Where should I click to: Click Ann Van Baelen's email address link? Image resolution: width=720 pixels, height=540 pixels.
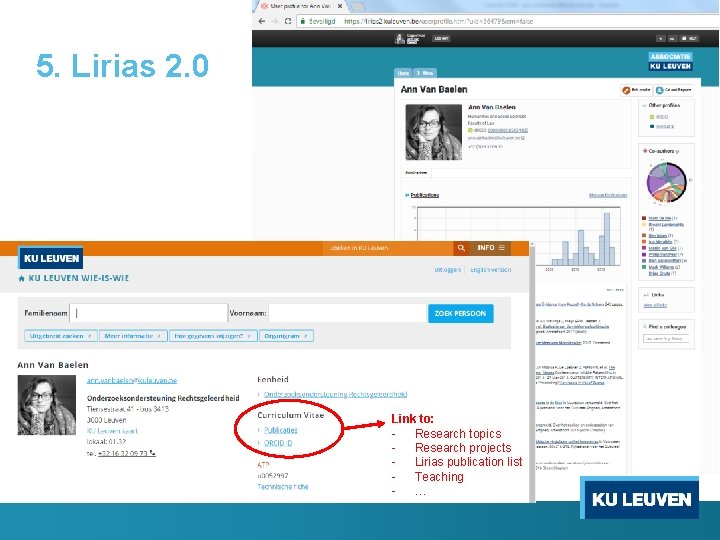point(132,381)
